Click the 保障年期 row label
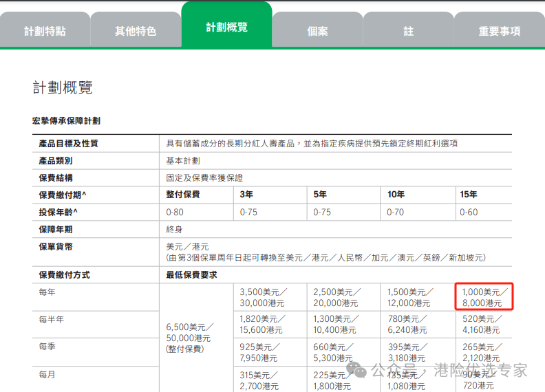The height and width of the screenshot is (392, 545). (56, 230)
